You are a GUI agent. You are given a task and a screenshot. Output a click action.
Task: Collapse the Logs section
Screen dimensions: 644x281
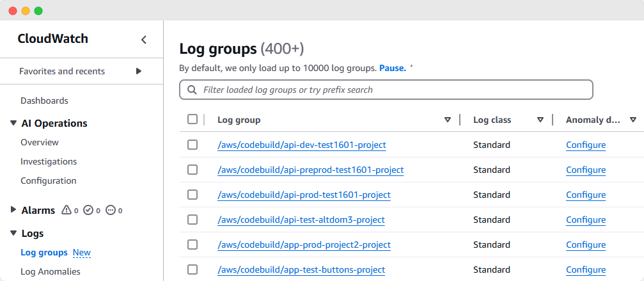coord(13,234)
